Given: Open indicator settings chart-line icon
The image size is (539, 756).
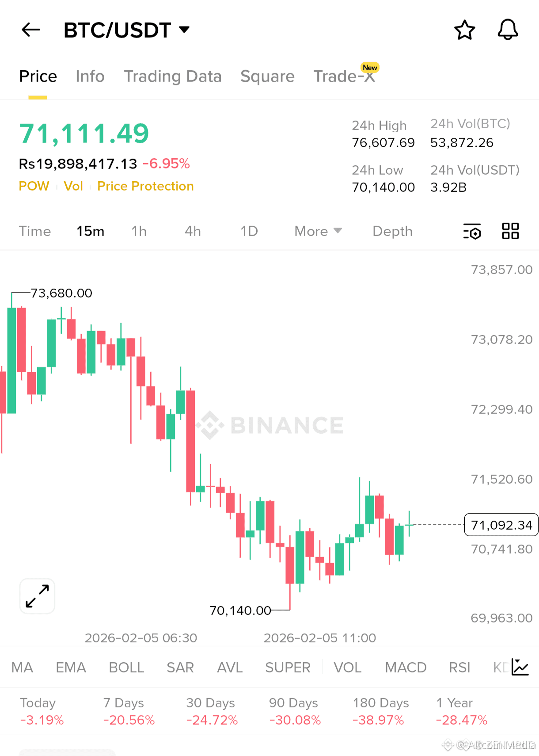Looking at the screenshot, I should 520,667.
